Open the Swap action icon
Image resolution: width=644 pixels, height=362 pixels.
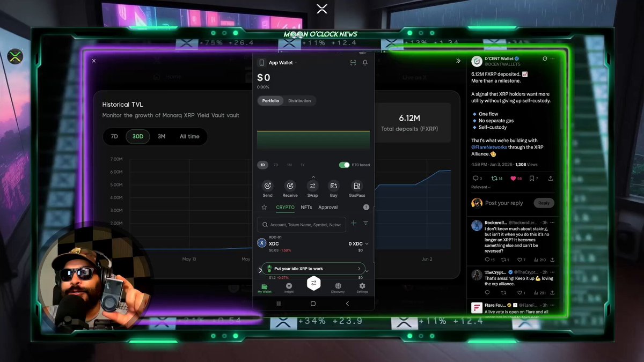point(312,186)
